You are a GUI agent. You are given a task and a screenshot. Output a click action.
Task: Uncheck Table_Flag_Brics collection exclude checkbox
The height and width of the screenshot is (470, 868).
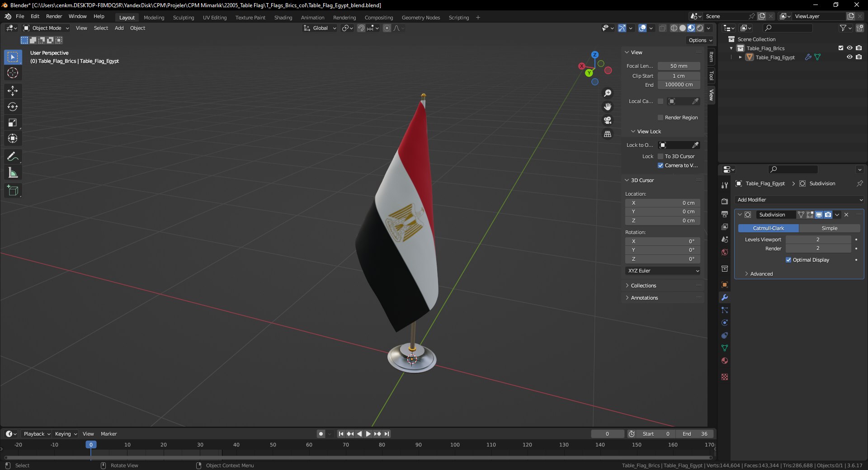(x=841, y=48)
